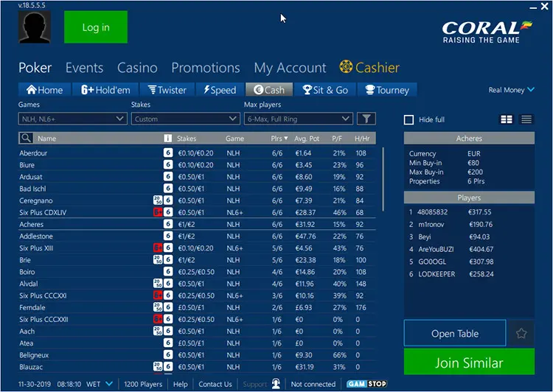Switch to list view layout icon
Image resolution: width=553 pixels, height=392 pixels.
tap(526, 119)
